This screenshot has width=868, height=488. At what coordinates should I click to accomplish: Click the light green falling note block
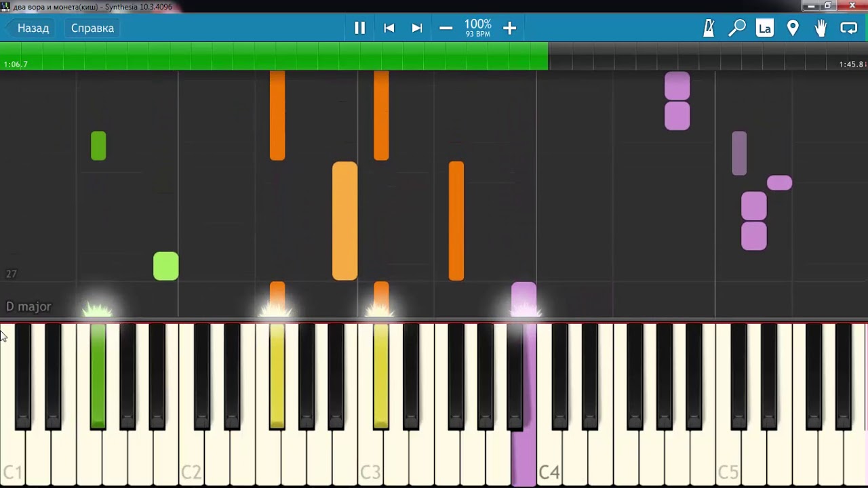166,266
